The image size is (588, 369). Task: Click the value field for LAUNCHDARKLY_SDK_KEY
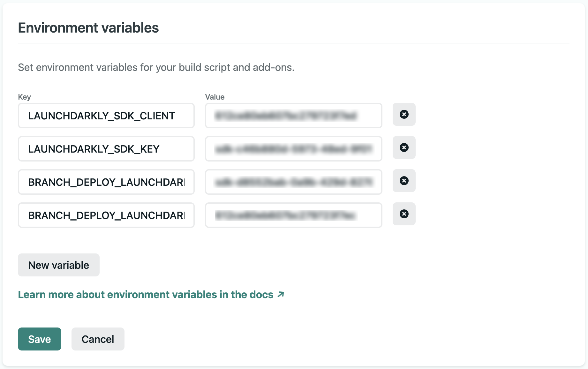[293, 149]
